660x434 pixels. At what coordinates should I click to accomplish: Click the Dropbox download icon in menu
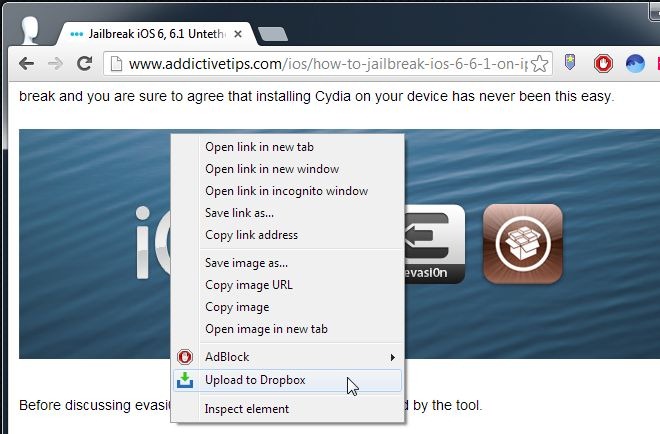click(185, 380)
